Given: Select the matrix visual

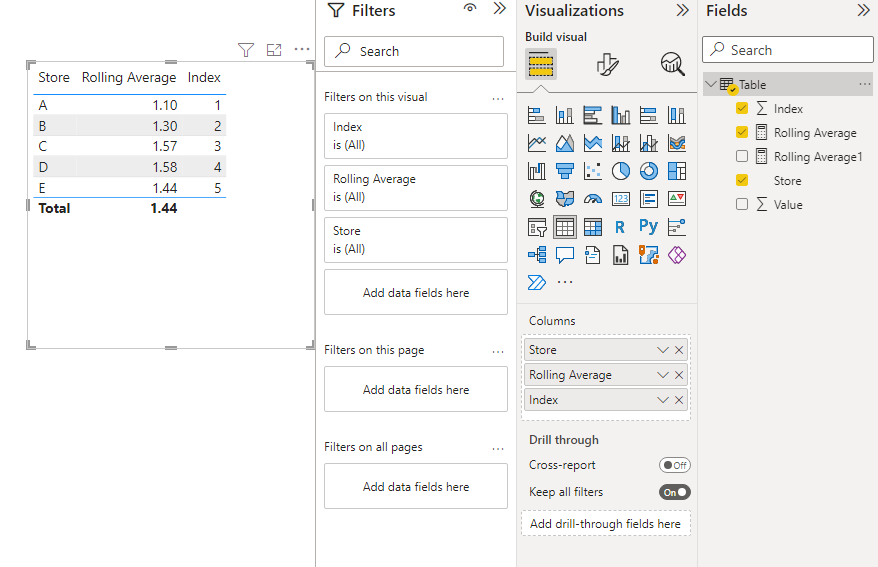Looking at the screenshot, I should [592, 227].
